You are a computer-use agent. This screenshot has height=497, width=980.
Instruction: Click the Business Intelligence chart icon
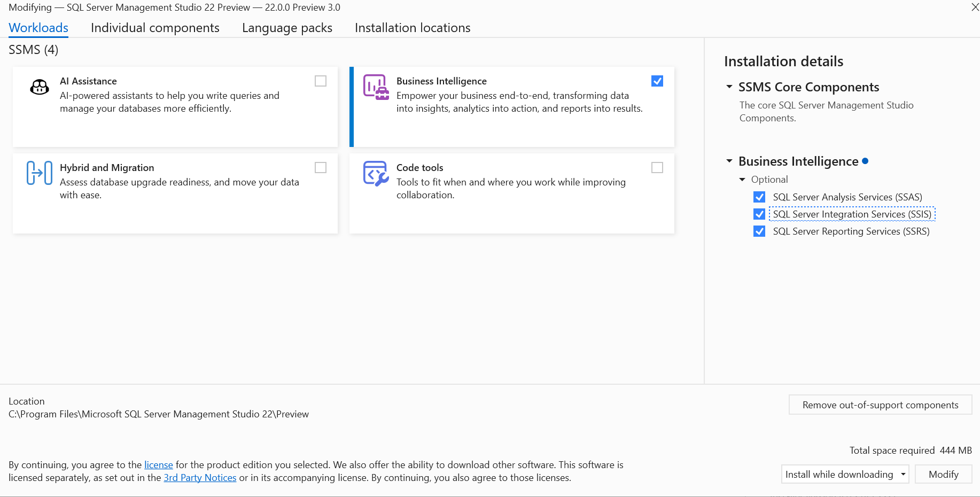coord(376,87)
